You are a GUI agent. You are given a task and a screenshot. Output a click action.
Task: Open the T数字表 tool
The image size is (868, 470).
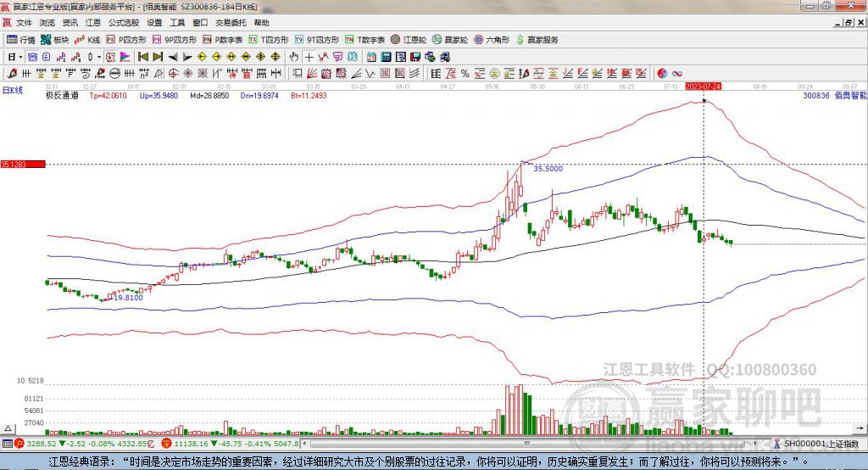364,40
